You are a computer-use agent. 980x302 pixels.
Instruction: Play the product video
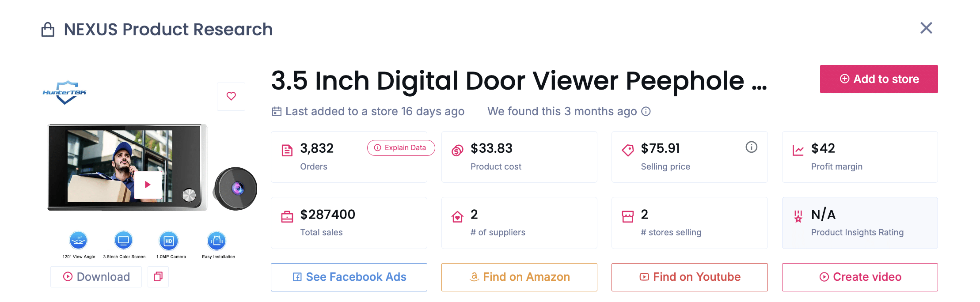(x=148, y=185)
